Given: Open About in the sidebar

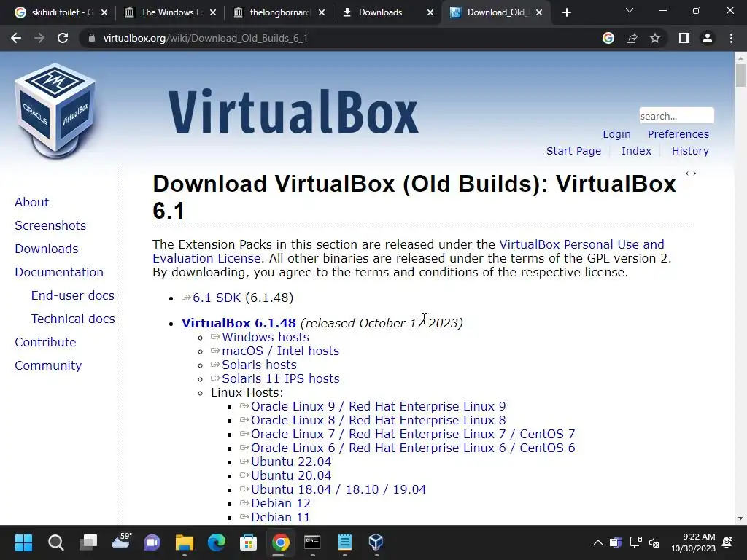Looking at the screenshot, I should [32, 202].
